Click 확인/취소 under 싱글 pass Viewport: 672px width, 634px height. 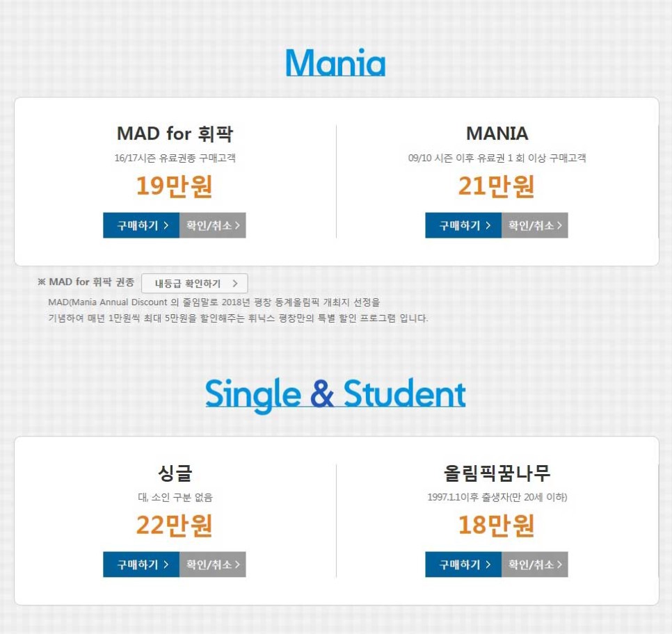(213, 564)
